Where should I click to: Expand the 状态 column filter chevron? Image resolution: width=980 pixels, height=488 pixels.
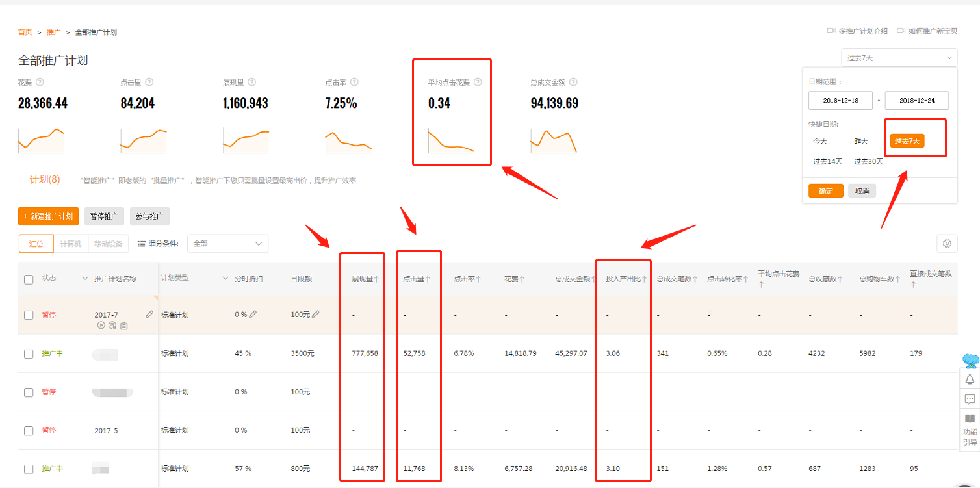[84, 279]
